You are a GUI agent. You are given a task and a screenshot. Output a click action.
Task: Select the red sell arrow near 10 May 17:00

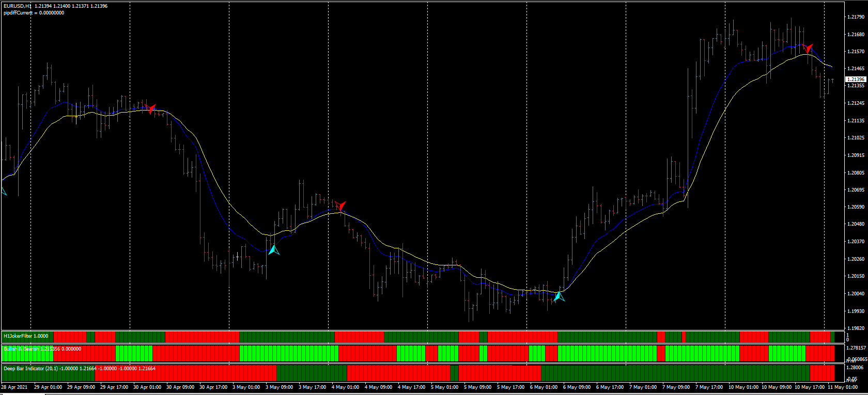pyautogui.click(x=808, y=49)
